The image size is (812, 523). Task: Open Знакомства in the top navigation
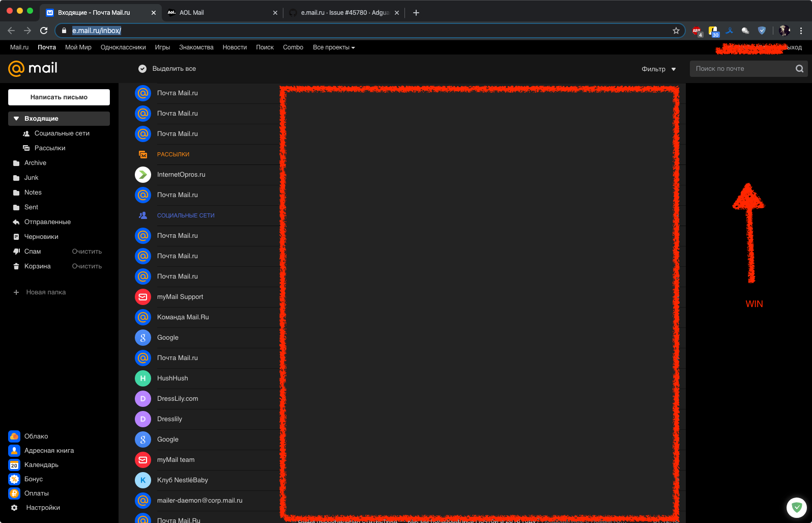coord(196,47)
